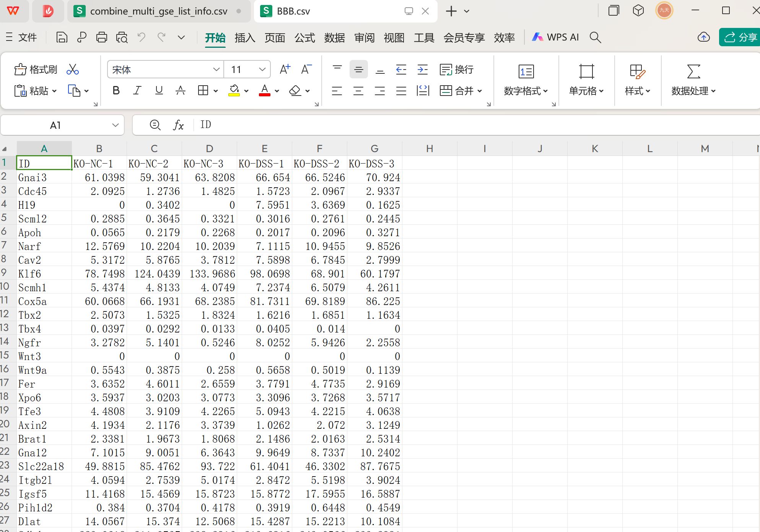The image size is (760, 532).
Task: Click the Strikethrough text icon
Action: point(180,91)
